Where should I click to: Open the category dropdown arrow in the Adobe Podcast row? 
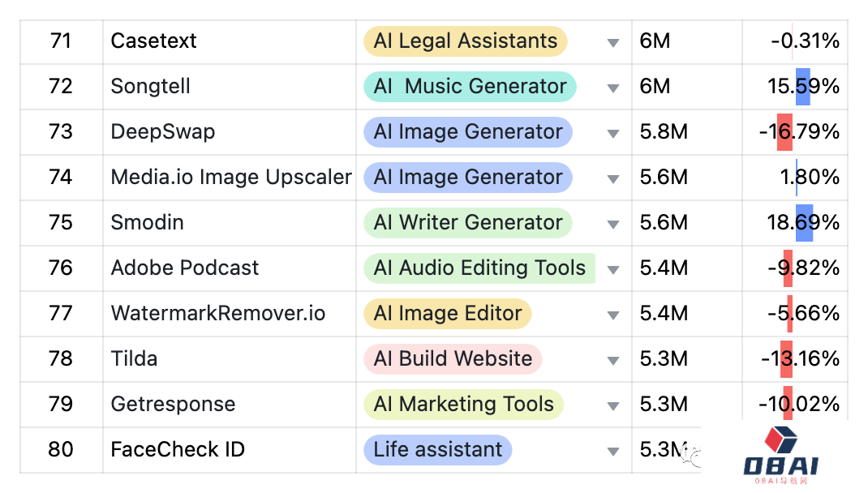pos(612,269)
